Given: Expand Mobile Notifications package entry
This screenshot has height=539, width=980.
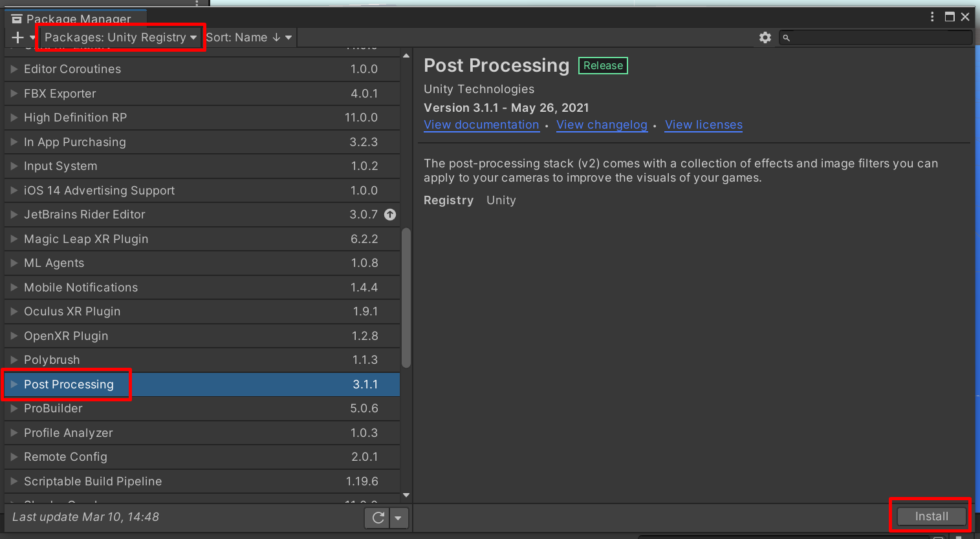Looking at the screenshot, I should tap(14, 287).
